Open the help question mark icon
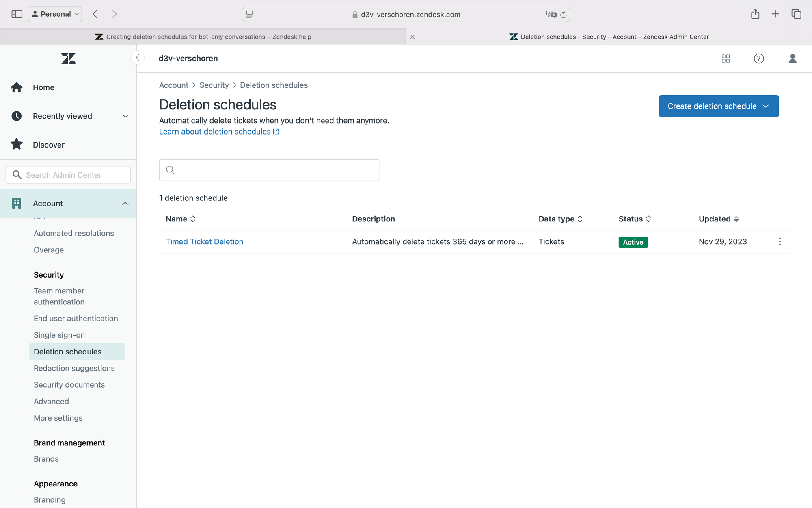The image size is (812, 508). tap(758, 59)
